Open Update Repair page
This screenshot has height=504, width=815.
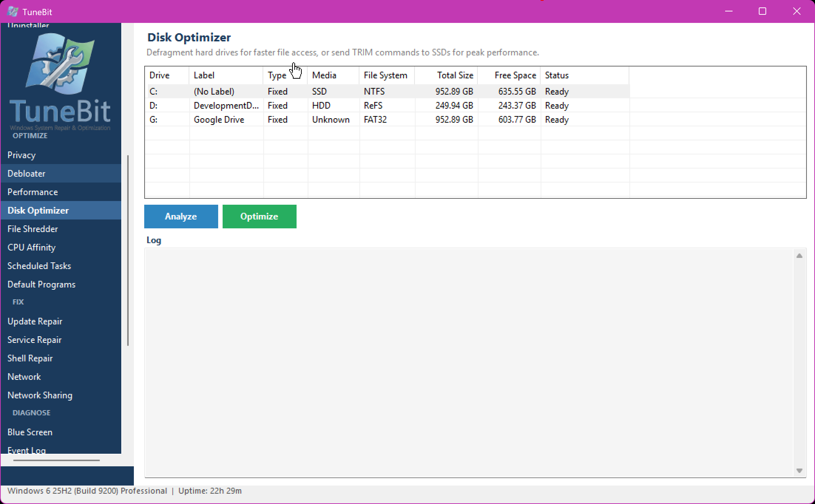61,321
